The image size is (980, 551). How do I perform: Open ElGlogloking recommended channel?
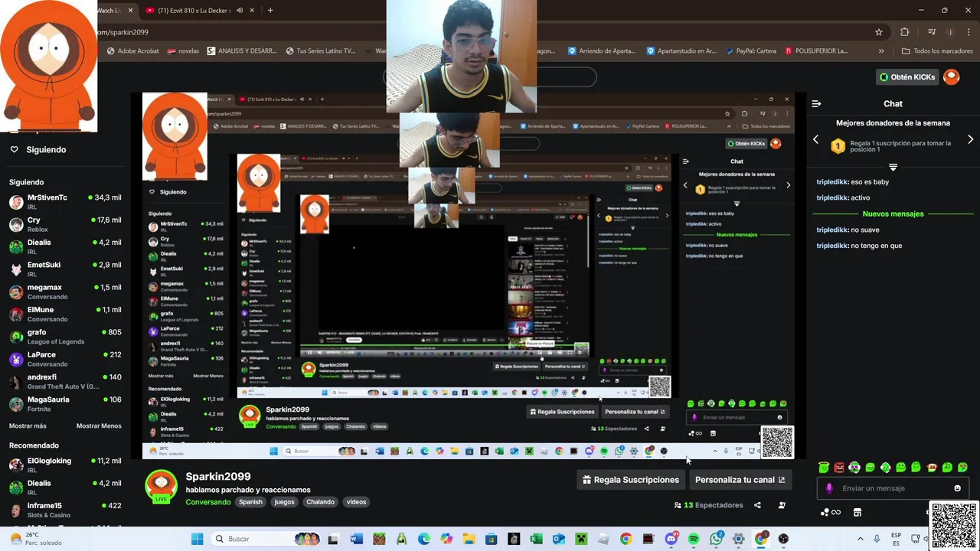click(x=64, y=465)
